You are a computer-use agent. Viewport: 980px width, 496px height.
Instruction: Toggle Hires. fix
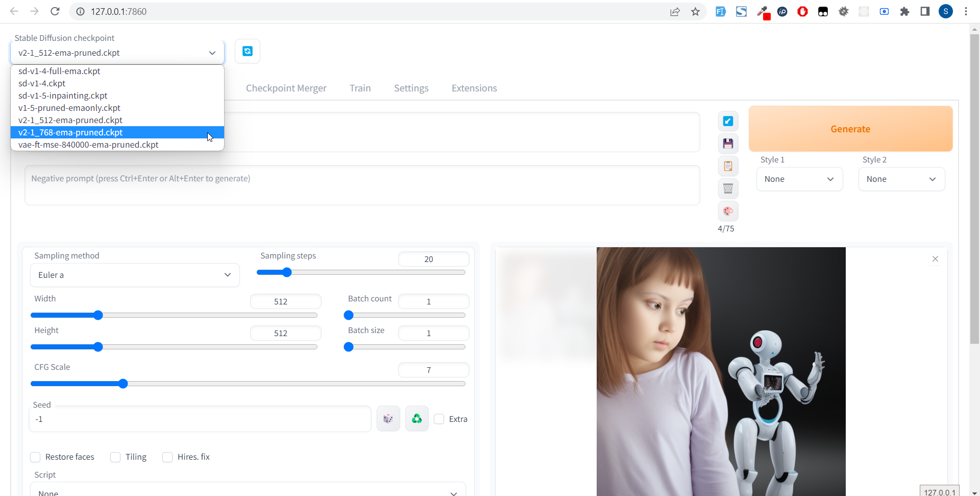pos(167,457)
